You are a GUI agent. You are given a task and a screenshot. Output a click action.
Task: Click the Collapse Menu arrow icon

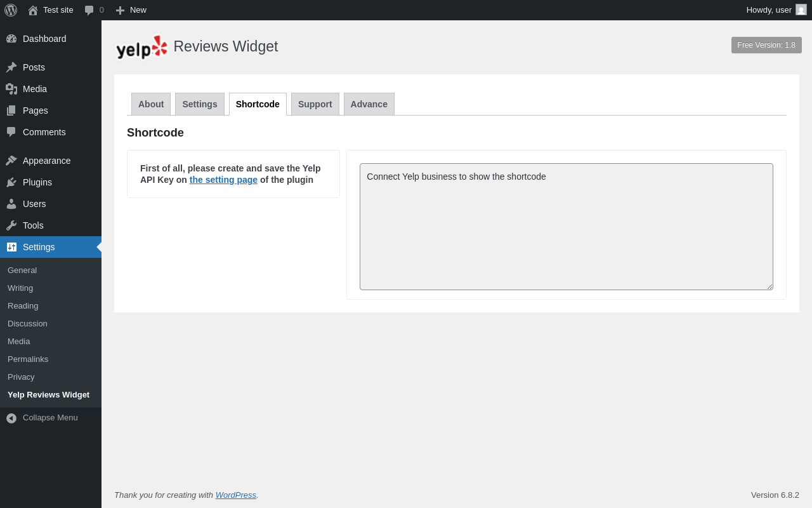click(x=11, y=418)
